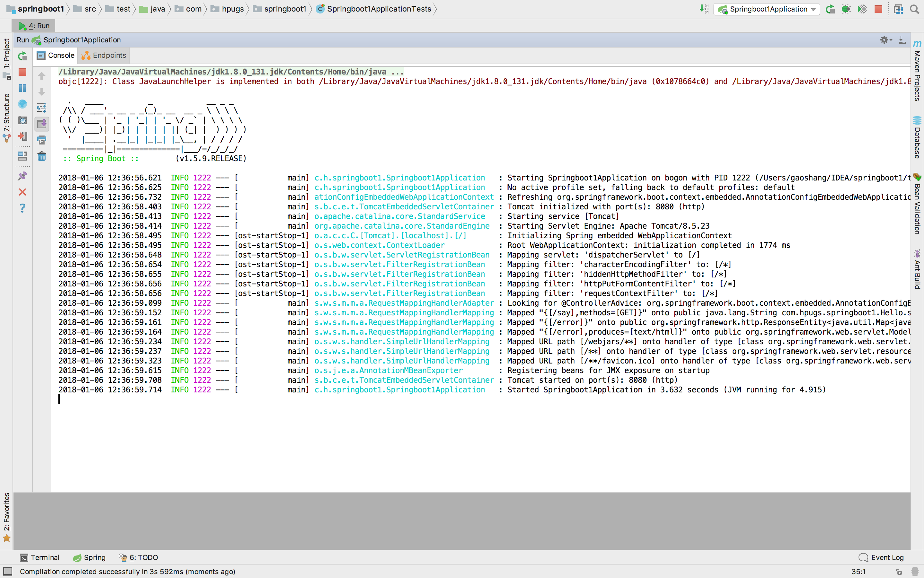The height and width of the screenshot is (578, 924).
Task: Toggle tool window bars with the bottom-left corner icon
Action: coord(7,572)
